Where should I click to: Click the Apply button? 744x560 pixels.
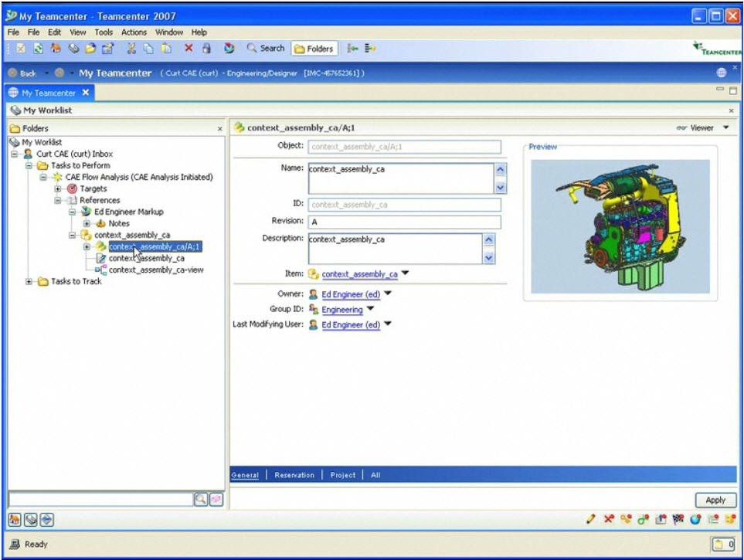point(715,500)
